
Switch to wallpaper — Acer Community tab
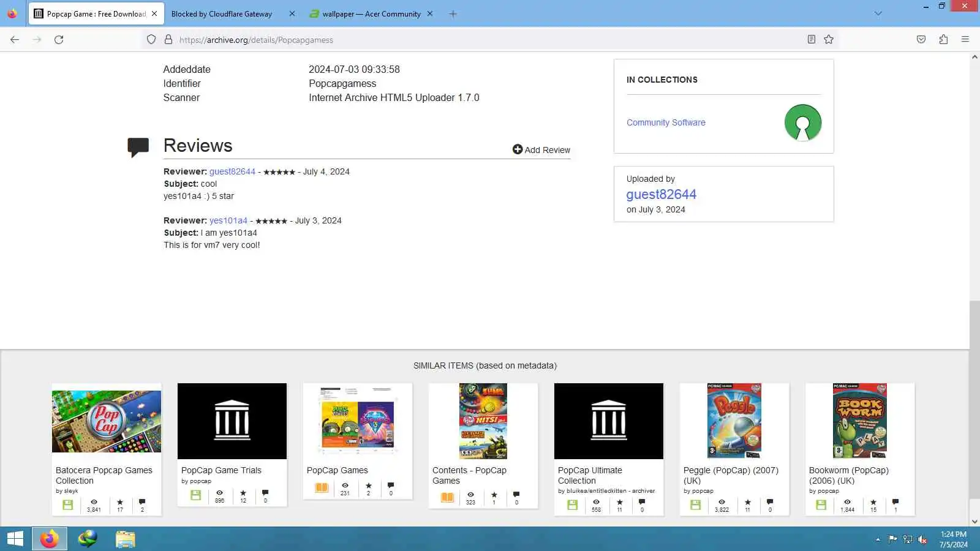(x=371, y=13)
